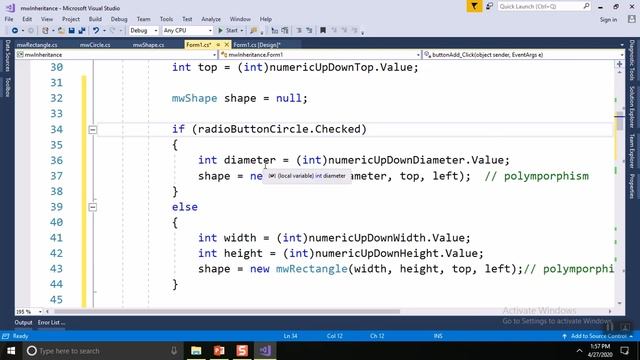Open the Output panel tab
The height and width of the screenshot is (360, 640).
[x=23, y=322]
